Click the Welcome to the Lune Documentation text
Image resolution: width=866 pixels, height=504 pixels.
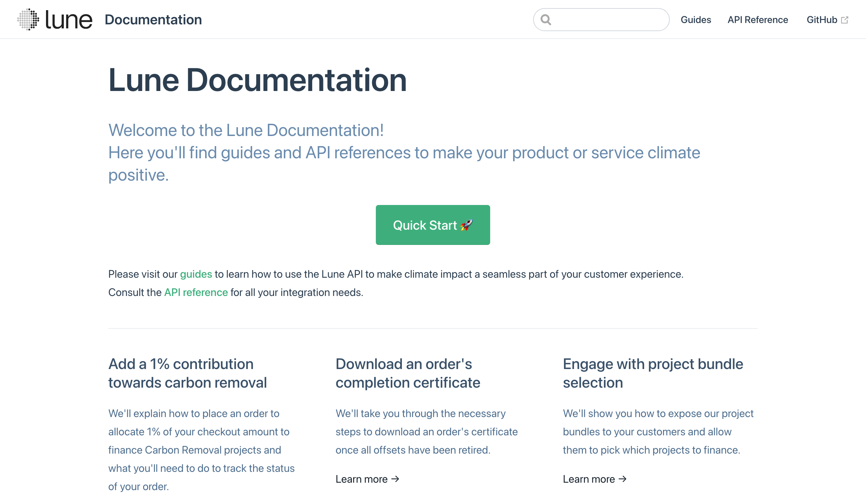[246, 130]
